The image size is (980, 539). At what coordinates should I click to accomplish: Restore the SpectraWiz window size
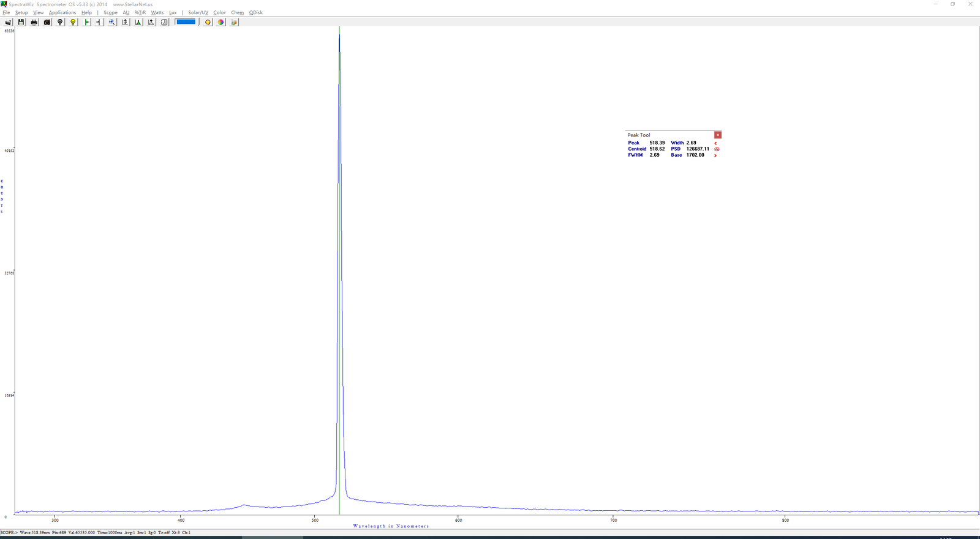click(x=952, y=4)
